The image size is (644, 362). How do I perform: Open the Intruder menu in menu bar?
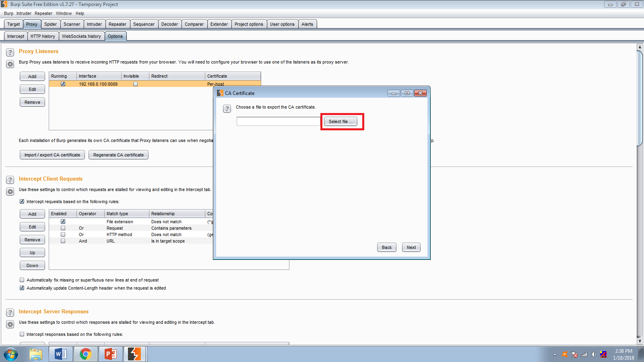click(24, 13)
